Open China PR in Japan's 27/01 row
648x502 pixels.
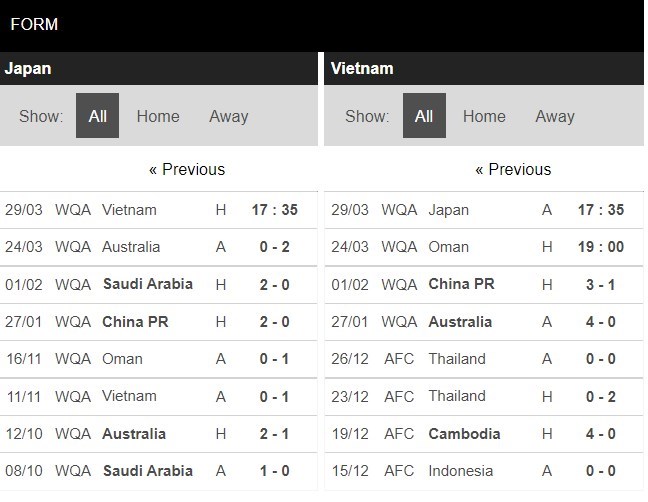(135, 321)
